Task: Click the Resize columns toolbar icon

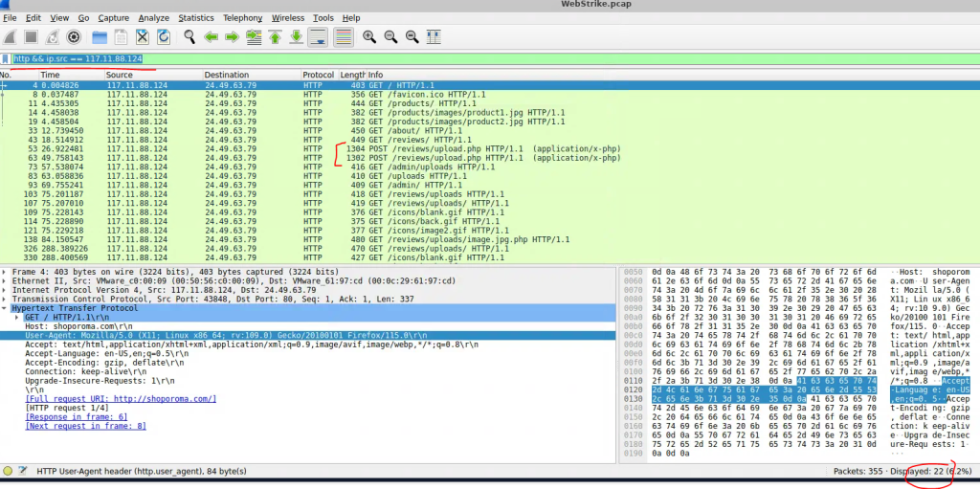Action: pyautogui.click(x=435, y=37)
